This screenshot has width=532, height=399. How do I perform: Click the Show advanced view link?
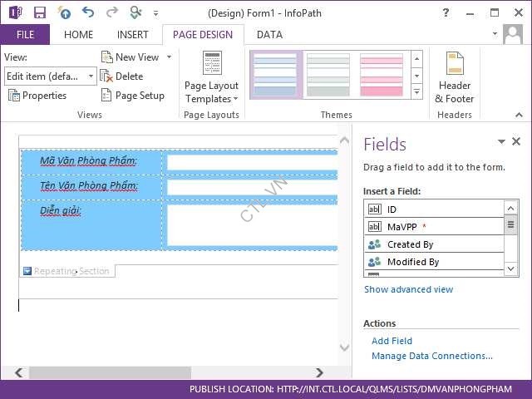click(x=408, y=289)
